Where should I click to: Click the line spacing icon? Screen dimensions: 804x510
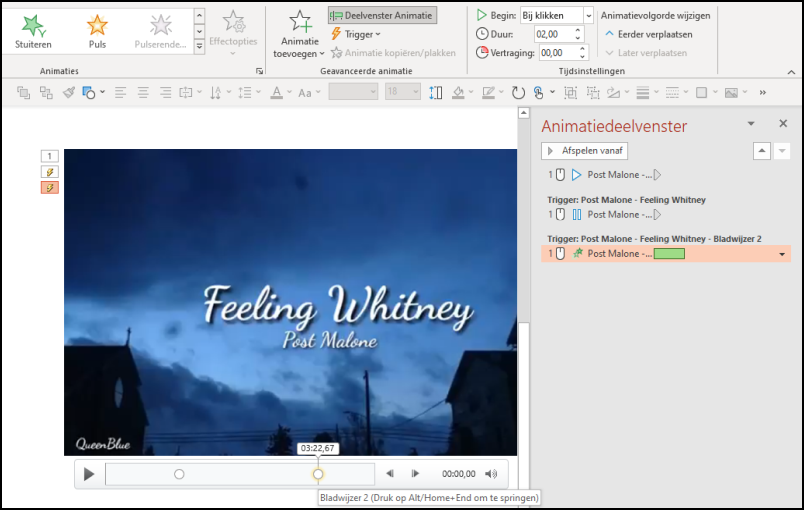pyautogui.click(x=245, y=93)
